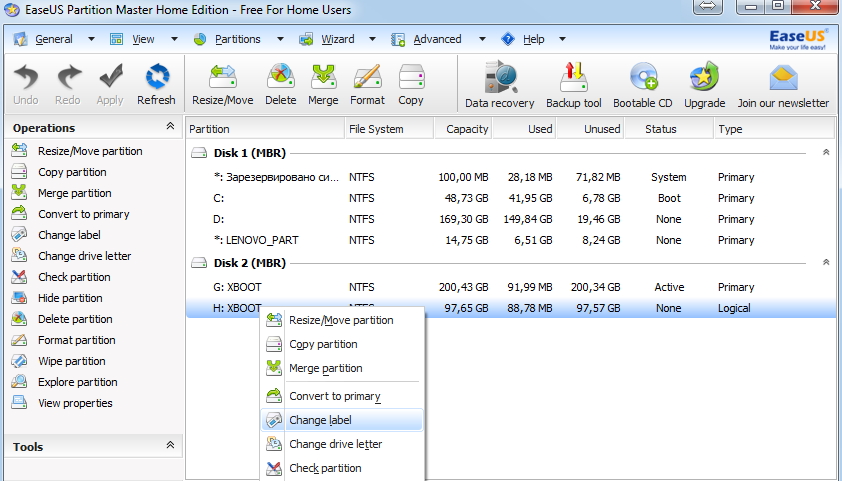Apply pending operations with the checkmark icon
The image size is (842, 481).
tap(111, 78)
